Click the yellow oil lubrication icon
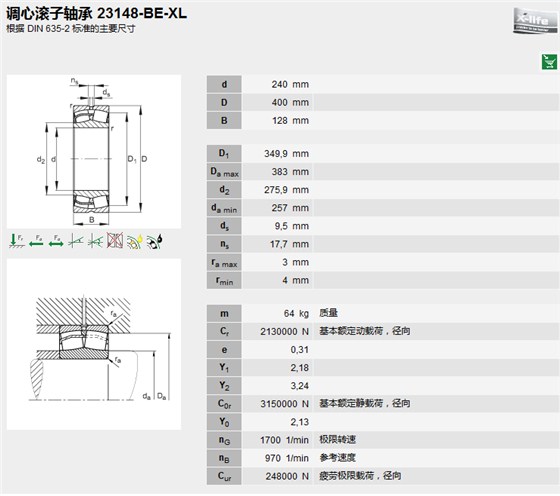The image size is (560, 496). click(x=135, y=241)
